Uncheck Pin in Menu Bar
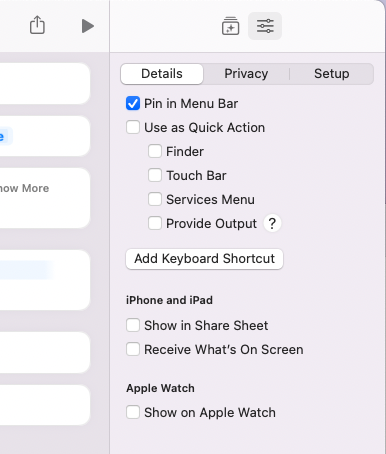Image resolution: width=386 pixels, height=454 pixels. [x=133, y=103]
